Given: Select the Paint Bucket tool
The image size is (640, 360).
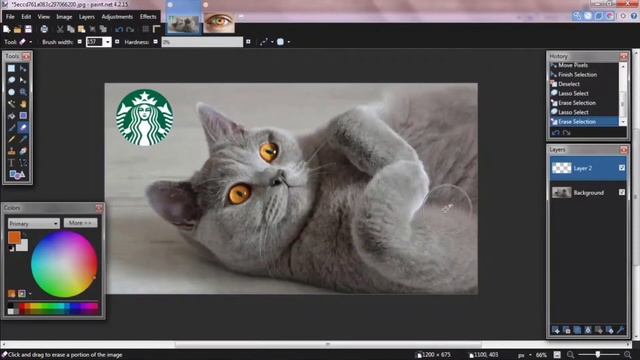Looking at the screenshot, I should [x=11, y=116].
